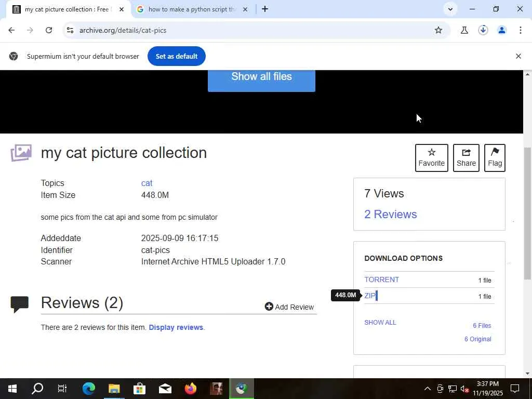Download via the TORRENT link

(x=381, y=280)
